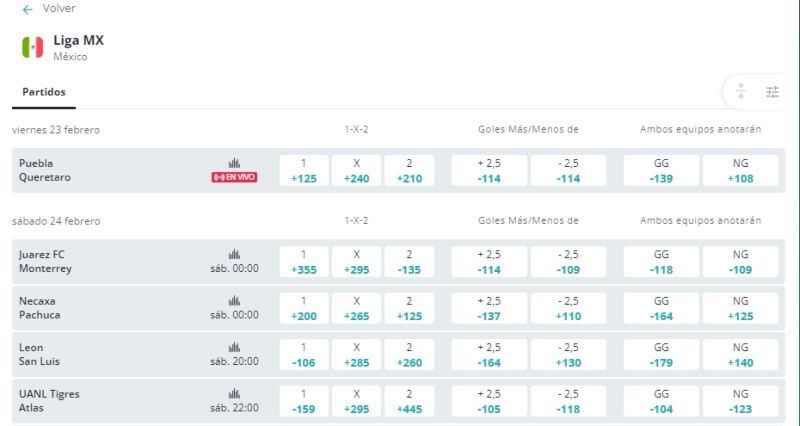The width and height of the screenshot is (800, 426).
Task: Choose over 2,5 goals -164 for Leon
Action: 489,355
